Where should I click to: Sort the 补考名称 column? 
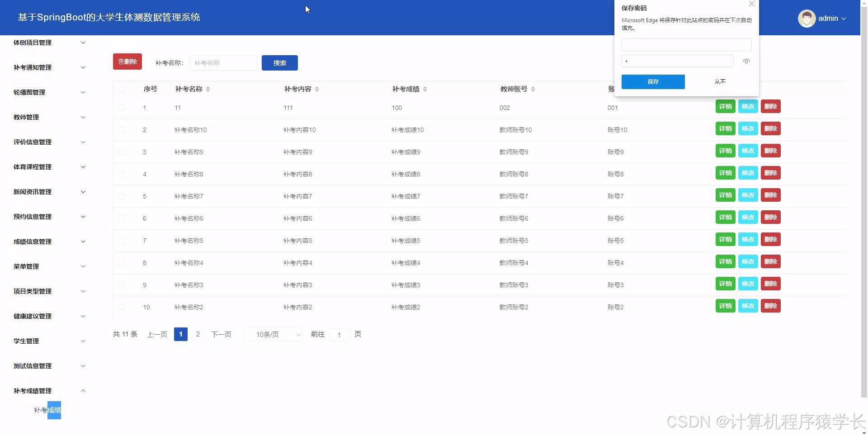[208, 89]
